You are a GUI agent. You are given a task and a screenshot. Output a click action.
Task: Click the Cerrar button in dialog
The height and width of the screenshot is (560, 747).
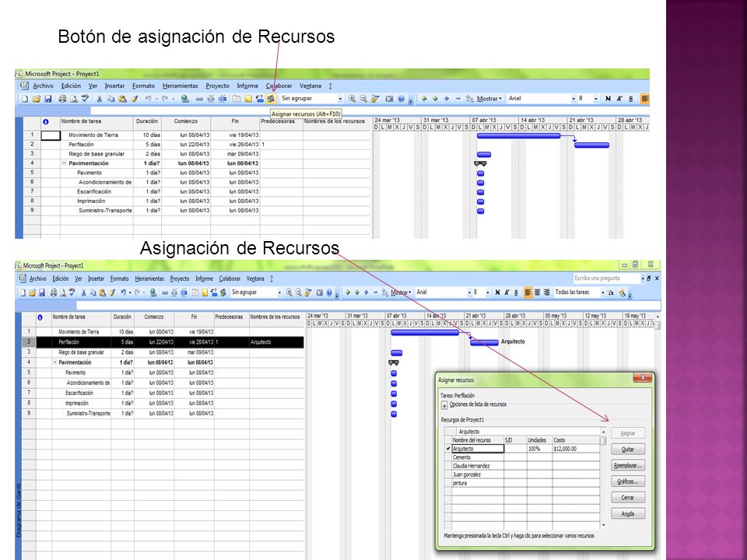click(628, 498)
